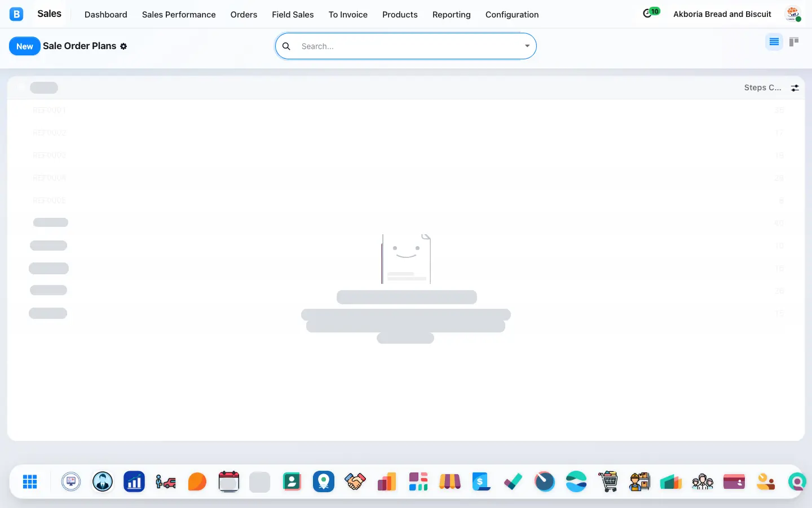Open the blue clock timer app in the dock

tap(545, 481)
